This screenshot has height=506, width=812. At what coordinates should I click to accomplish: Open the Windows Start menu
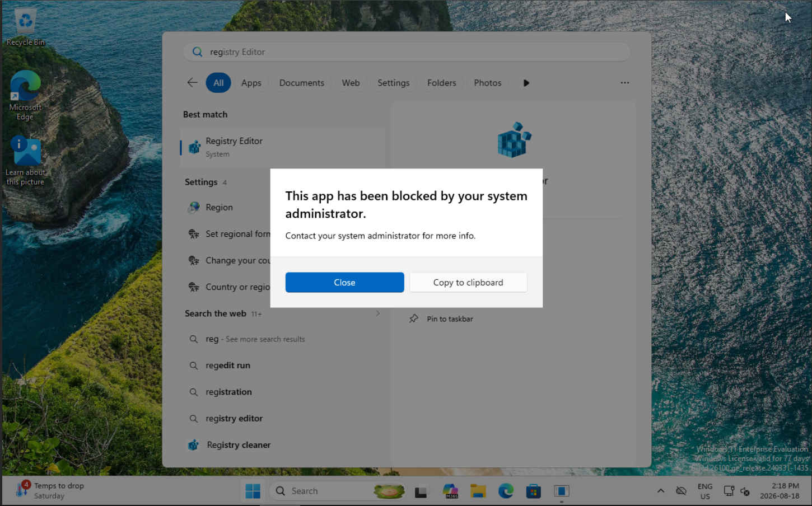[253, 491]
